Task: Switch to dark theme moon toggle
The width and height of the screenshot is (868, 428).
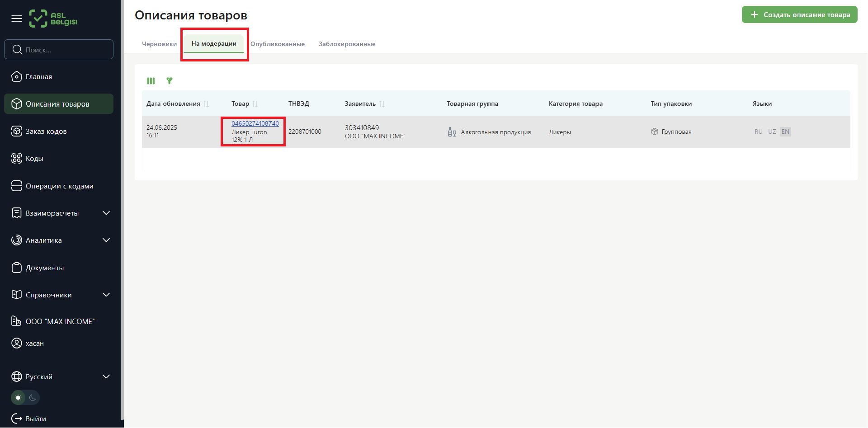Action: coord(33,398)
